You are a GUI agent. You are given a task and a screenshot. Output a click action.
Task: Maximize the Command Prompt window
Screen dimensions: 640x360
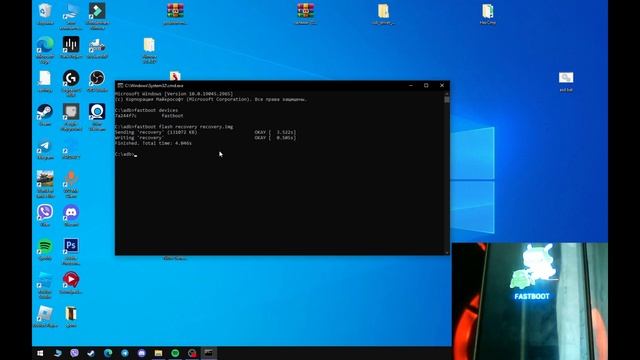[426, 85]
